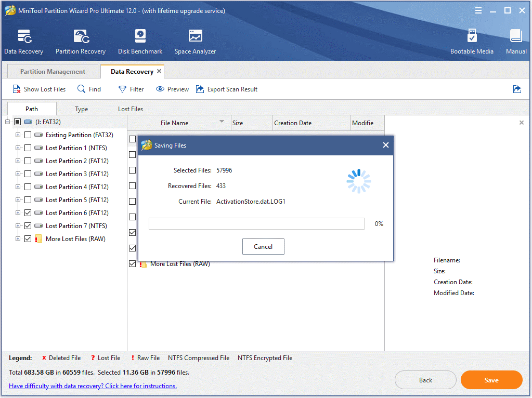Click the share icon at toolbar's right end
This screenshot has width=532, height=398.
tap(517, 89)
